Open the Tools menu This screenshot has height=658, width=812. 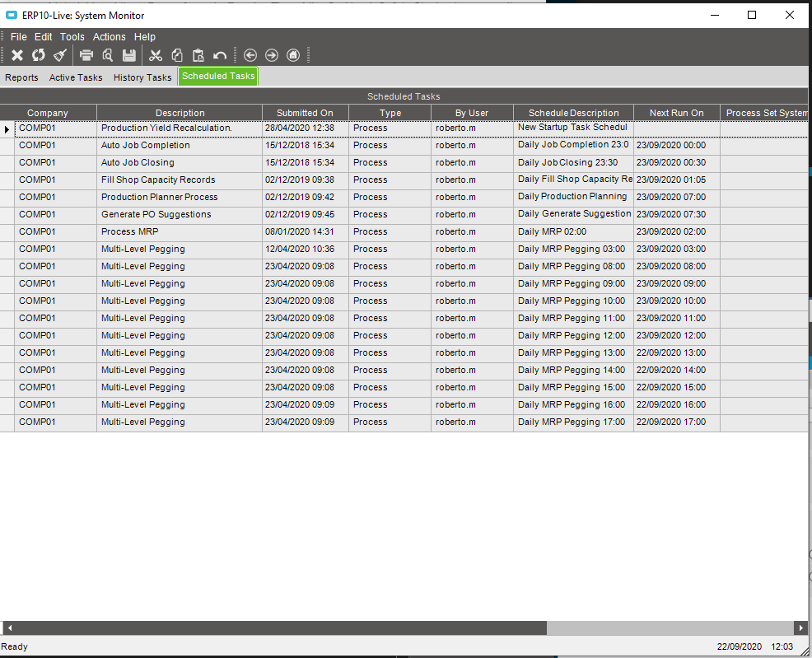pos(72,37)
